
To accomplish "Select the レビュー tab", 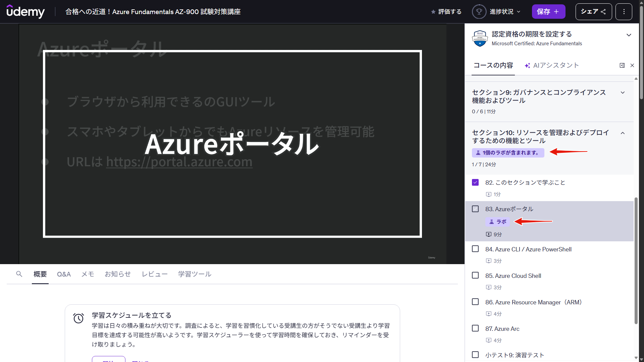I will (155, 274).
